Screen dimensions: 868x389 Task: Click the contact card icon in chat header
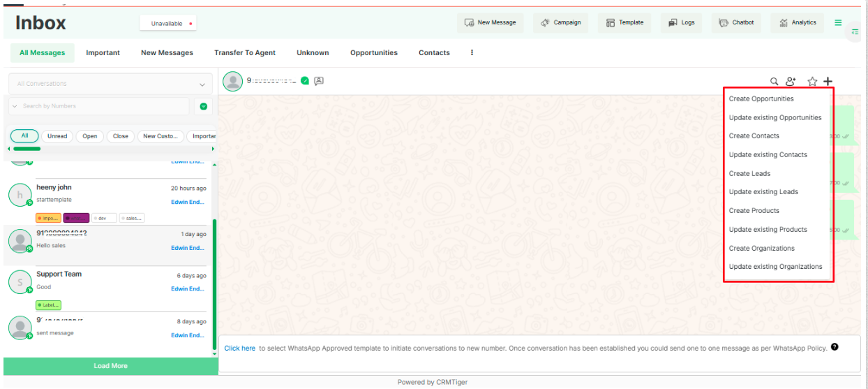click(x=319, y=81)
